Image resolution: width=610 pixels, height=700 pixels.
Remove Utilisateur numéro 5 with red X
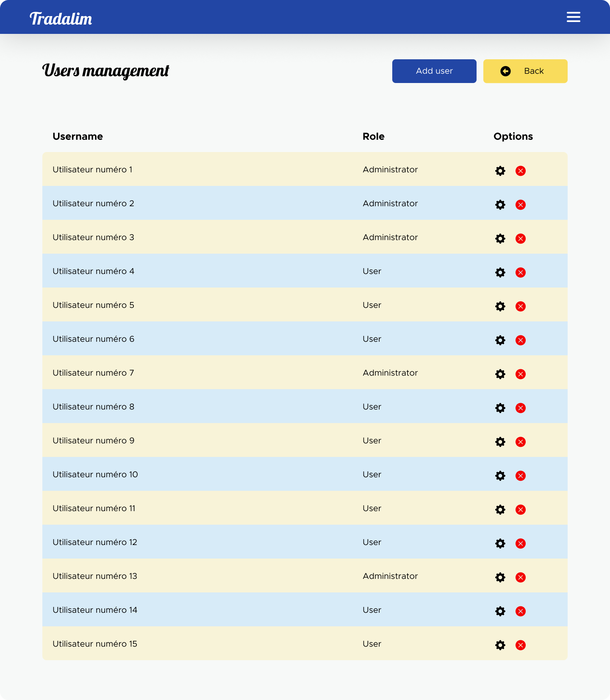pyautogui.click(x=521, y=306)
